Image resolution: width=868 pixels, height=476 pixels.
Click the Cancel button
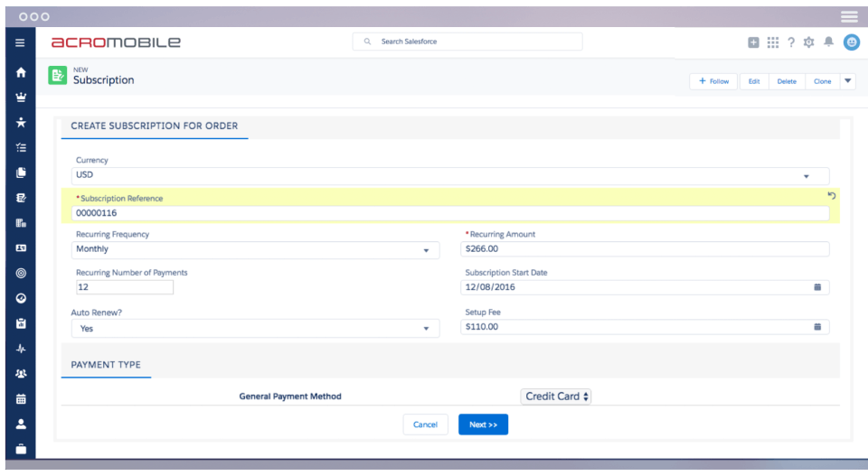425,425
